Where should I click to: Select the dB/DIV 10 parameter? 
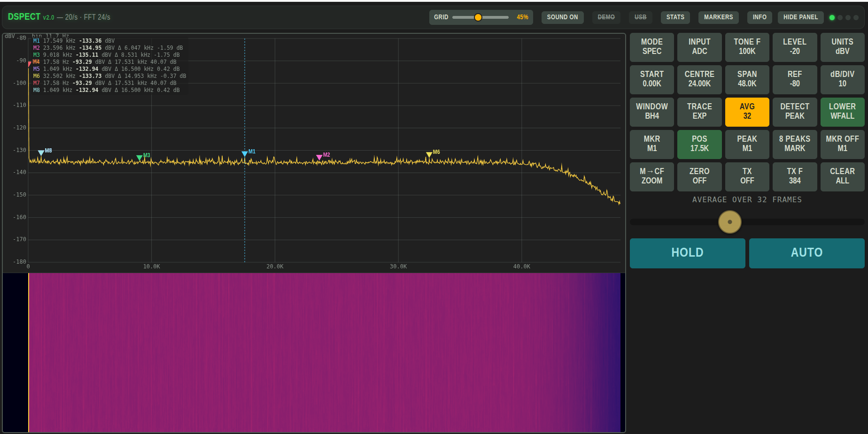coord(842,79)
